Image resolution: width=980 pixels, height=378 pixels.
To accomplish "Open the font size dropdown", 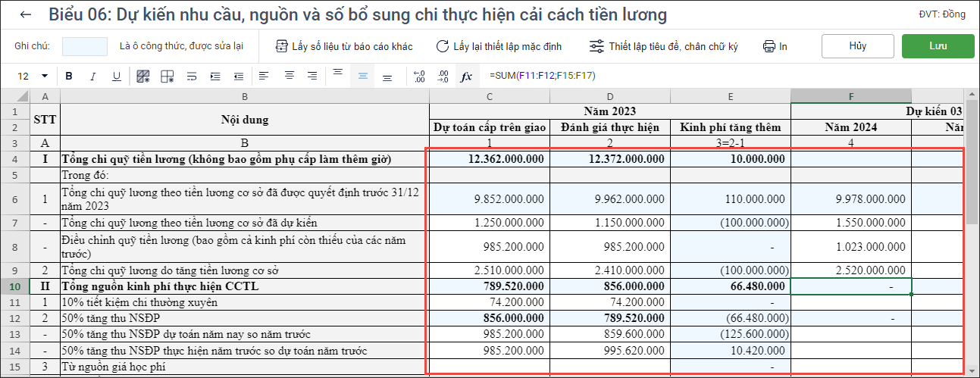I will pos(44,76).
